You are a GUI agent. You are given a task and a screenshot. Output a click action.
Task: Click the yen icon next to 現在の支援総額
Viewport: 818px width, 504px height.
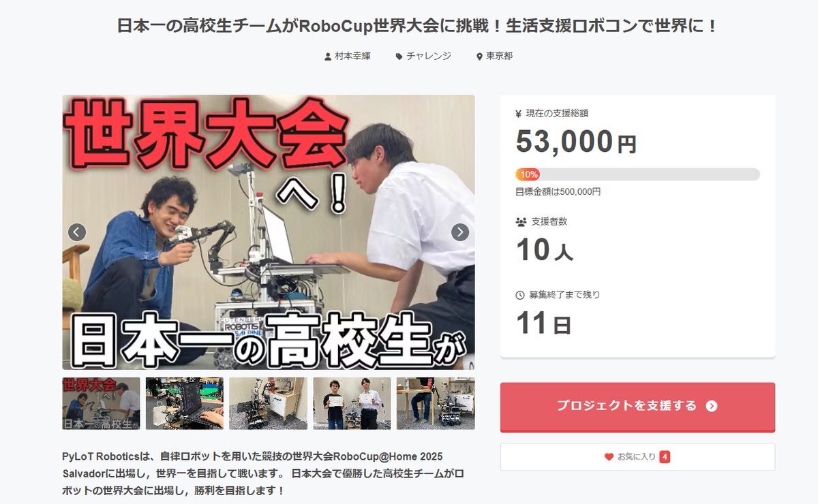click(519, 114)
